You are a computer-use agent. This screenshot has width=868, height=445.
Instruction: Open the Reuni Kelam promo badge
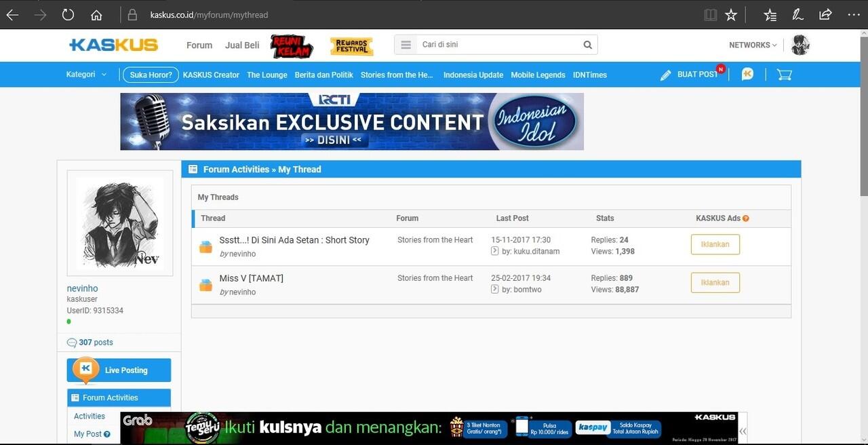[292, 46]
